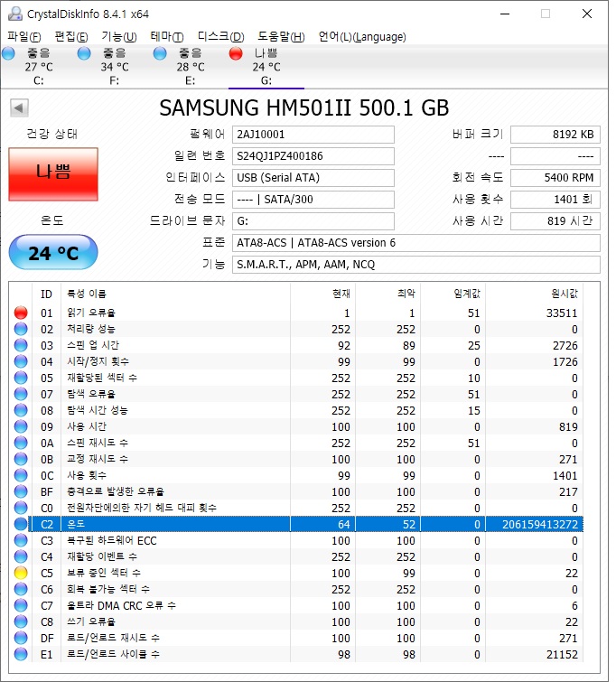
Task: Open the 편집(E) menu
Action: 71,37
